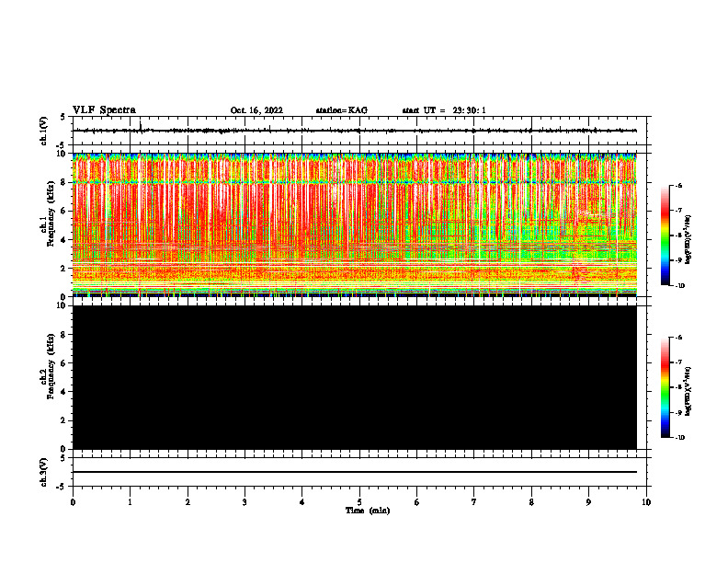The image size is (728, 563).
Task: Click ch.1 frequency axis tick label '2'
Action: coord(64,269)
